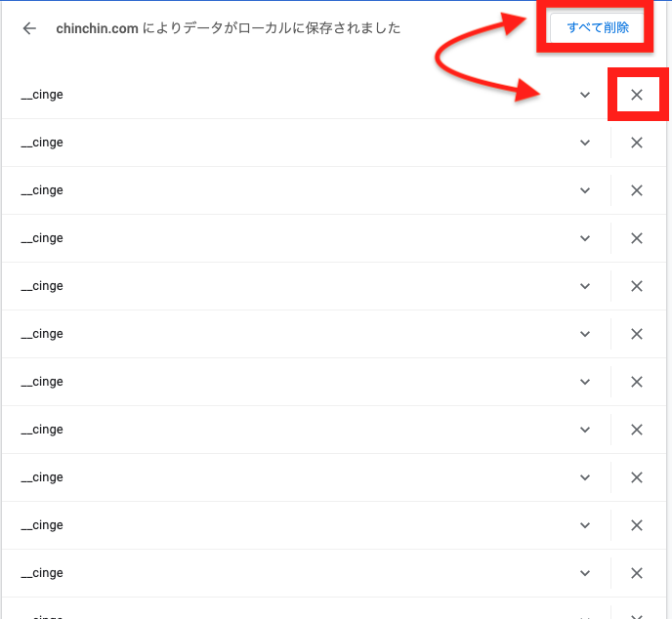672x619 pixels.
Task: Delete the first __cinge cookie with X
Action: pyautogui.click(x=637, y=95)
